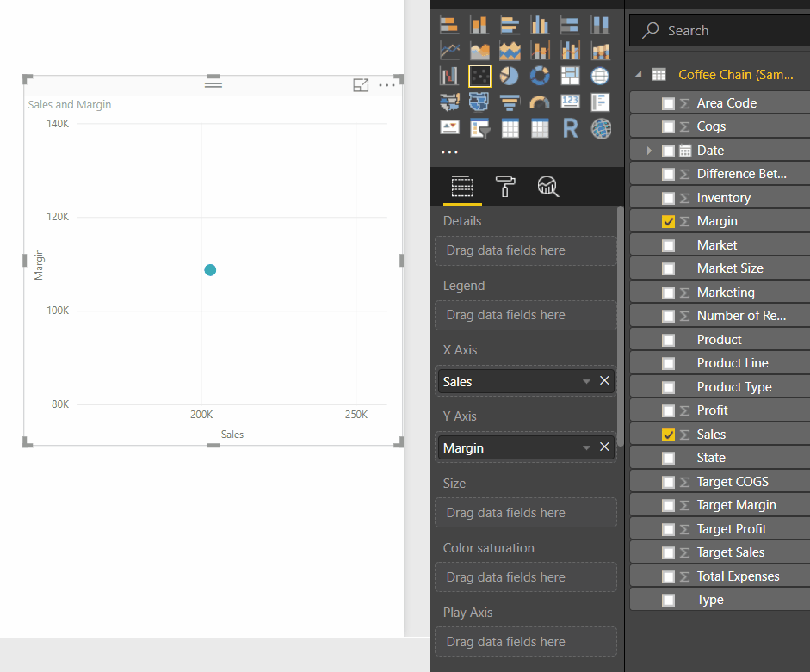Screen dimensions: 810x672
Task: Switch to the Format paint roller tab
Action: [x=505, y=187]
